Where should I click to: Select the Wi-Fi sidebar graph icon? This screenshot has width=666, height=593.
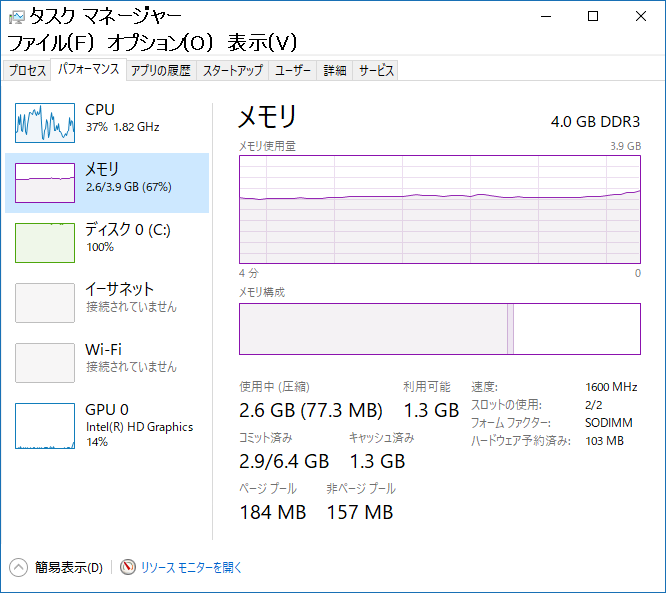click(x=45, y=362)
